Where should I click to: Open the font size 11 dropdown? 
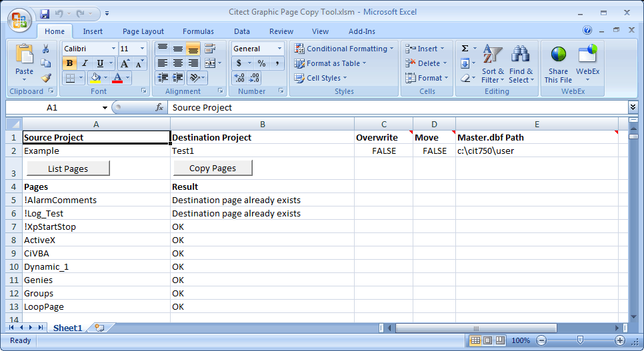click(143, 49)
